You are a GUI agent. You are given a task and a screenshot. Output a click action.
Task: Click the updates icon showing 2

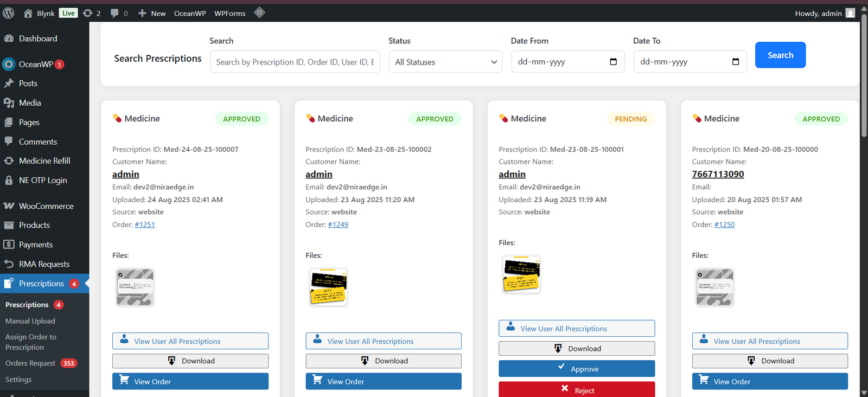pos(88,13)
